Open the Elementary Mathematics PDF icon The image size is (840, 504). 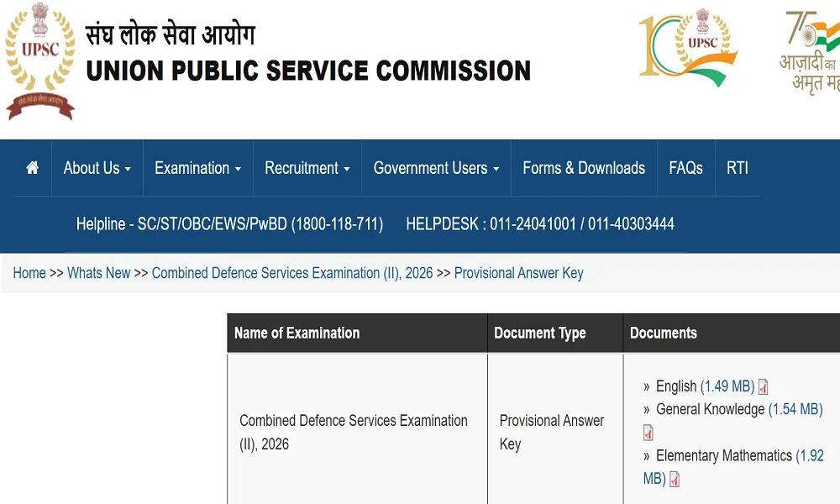tap(675, 479)
